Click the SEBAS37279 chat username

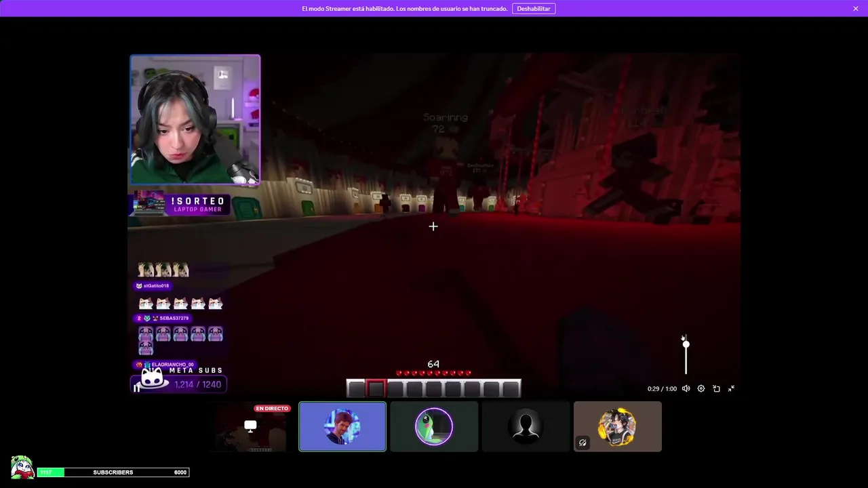[x=174, y=319]
